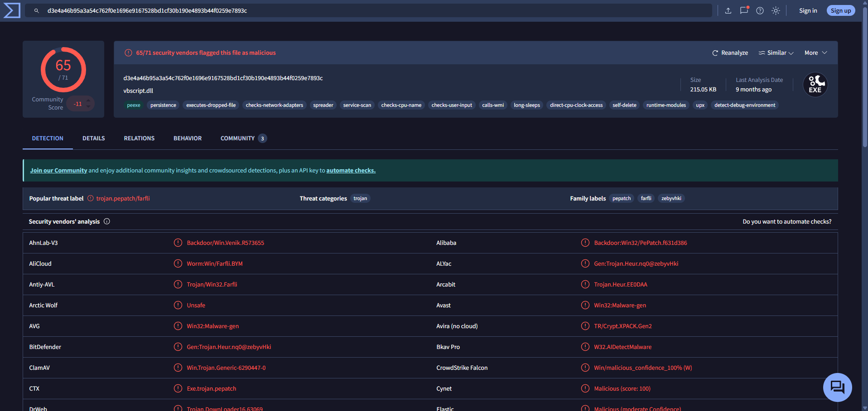This screenshot has width=868, height=411.
Task: Select the long-sleeps tag
Action: [527, 105]
